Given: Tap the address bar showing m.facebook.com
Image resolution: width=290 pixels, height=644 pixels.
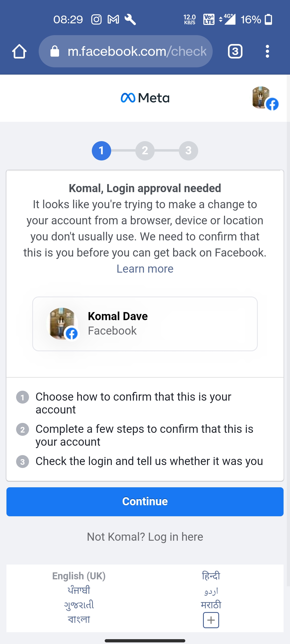Looking at the screenshot, I should [x=134, y=51].
